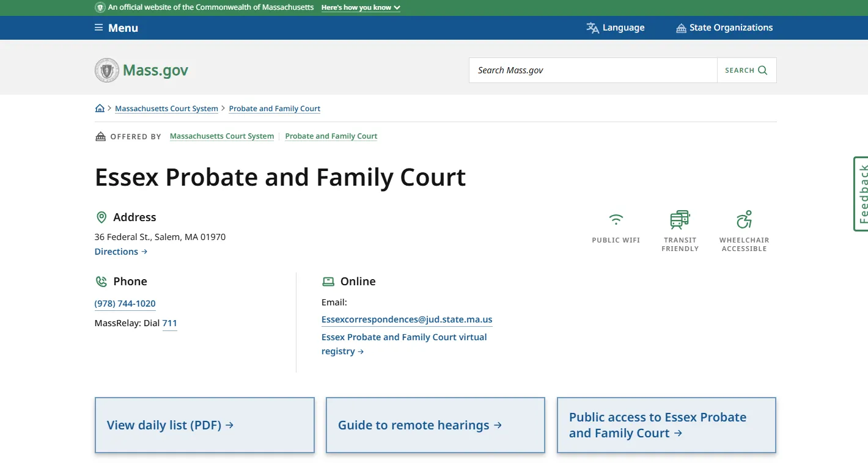
Task: Click address text 36 Federal St., Salem
Action: pos(160,237)
